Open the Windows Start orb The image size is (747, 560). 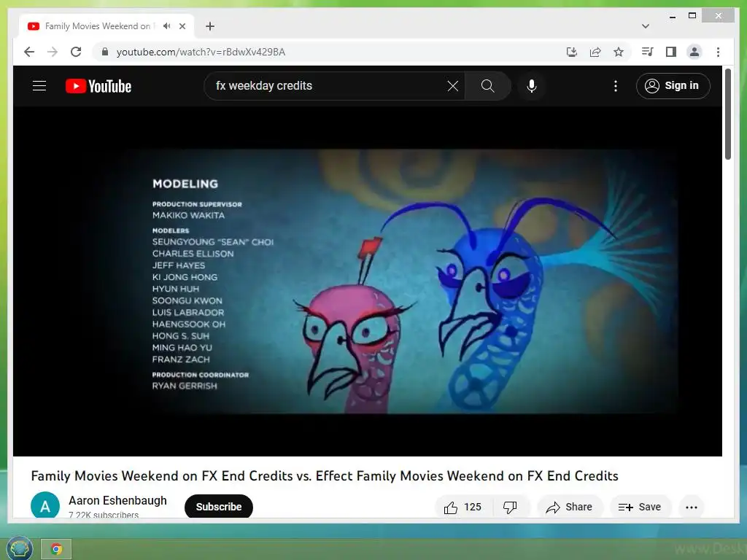(x=19, y=548)
